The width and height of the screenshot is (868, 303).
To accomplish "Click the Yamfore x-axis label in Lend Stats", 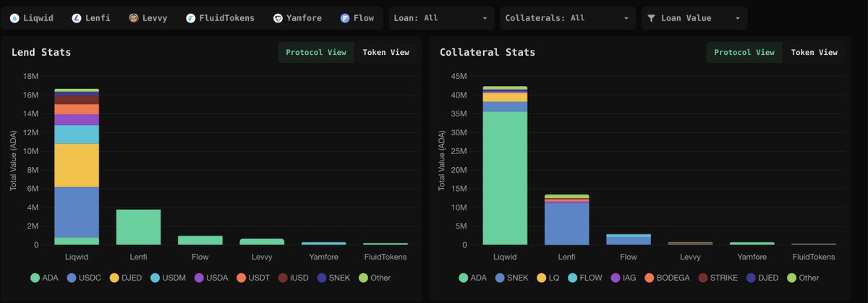I will coord(323,257).
